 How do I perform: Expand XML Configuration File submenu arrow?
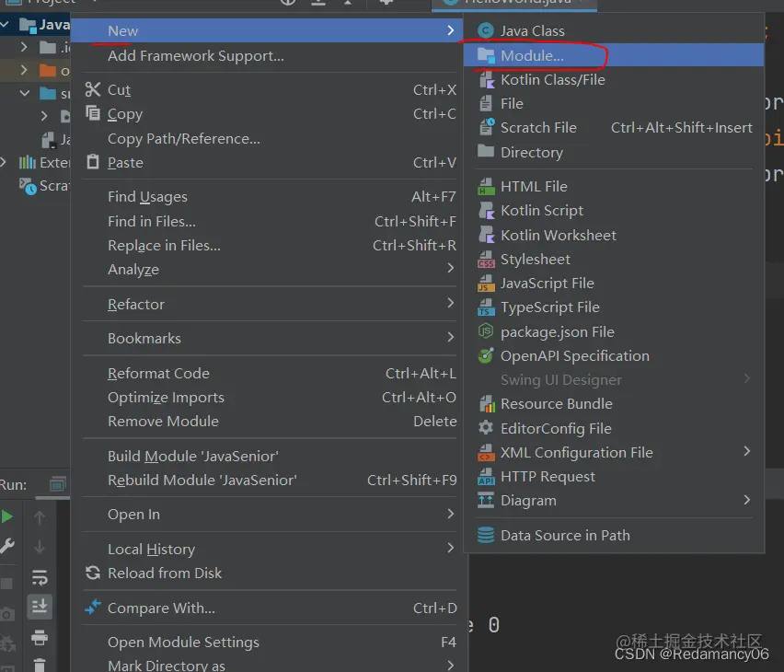[746, 451]
